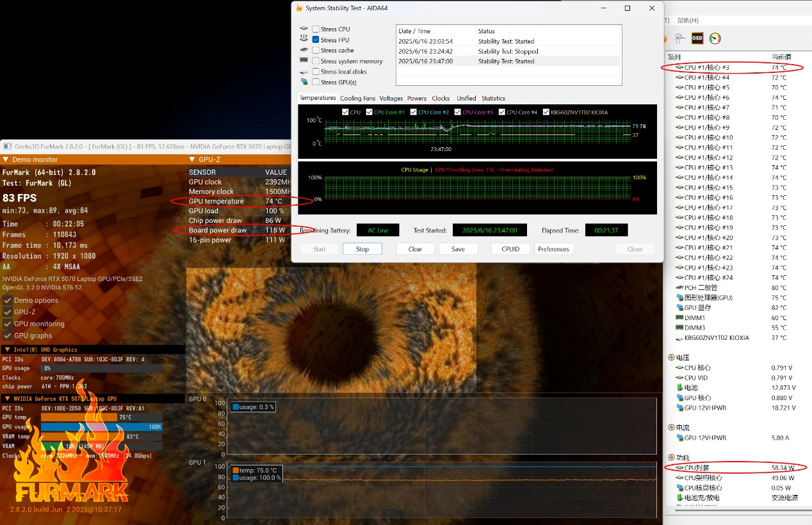Open the Powers tab
812x525 pixels.
pos(417,98)
